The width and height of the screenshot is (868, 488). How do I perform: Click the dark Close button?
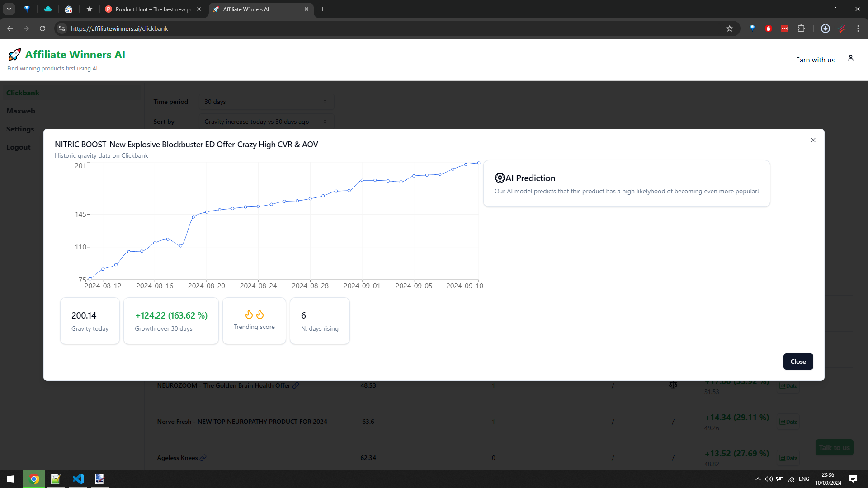pyautogui.click(x=798, y=361)
